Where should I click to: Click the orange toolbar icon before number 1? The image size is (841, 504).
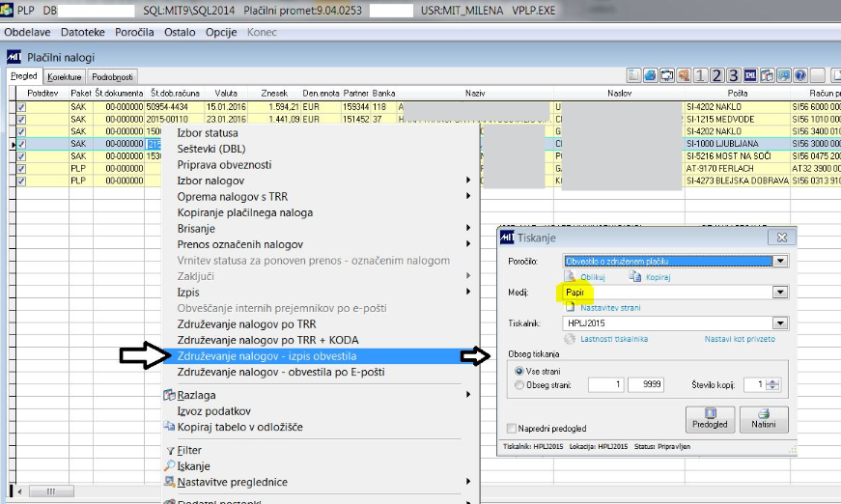684,75
